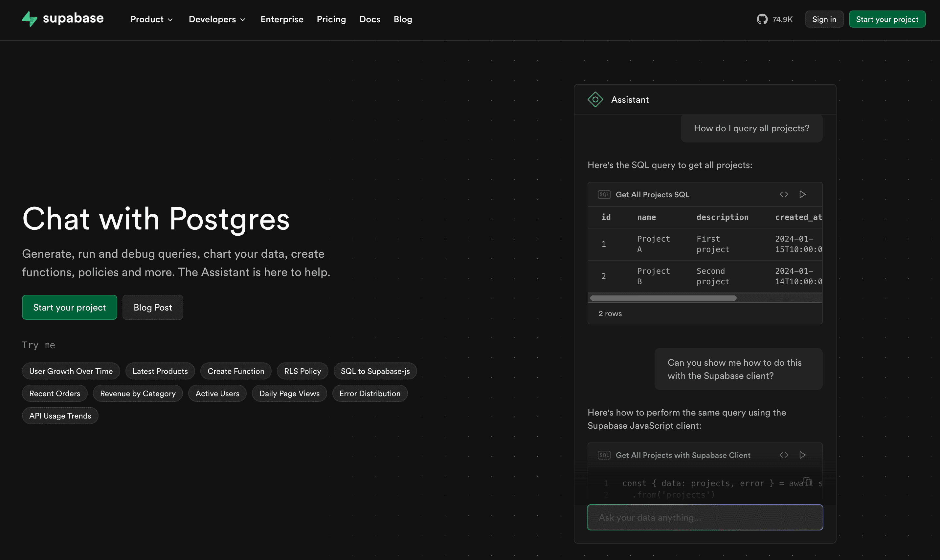Click the User Growth Over Time suggestion
The width and height of the screenshot is (940, 560).
[71, 371]
